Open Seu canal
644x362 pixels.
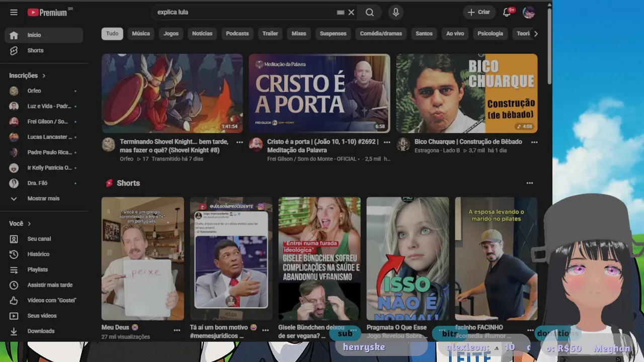tap(44, 239)
